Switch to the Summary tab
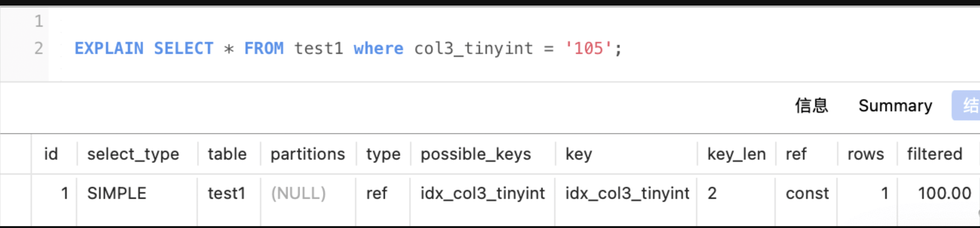The image size is (980, 228). tap(895, 105)
